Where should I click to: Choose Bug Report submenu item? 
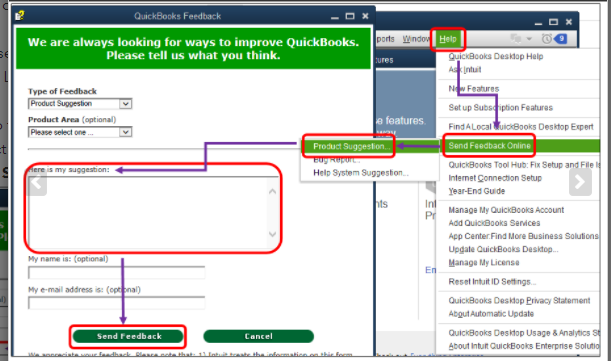[337, 160]
